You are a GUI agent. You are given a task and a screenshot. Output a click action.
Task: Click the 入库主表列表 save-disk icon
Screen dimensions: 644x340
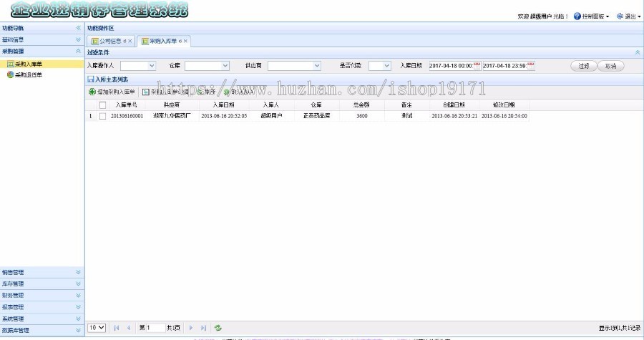click(90, 79)
